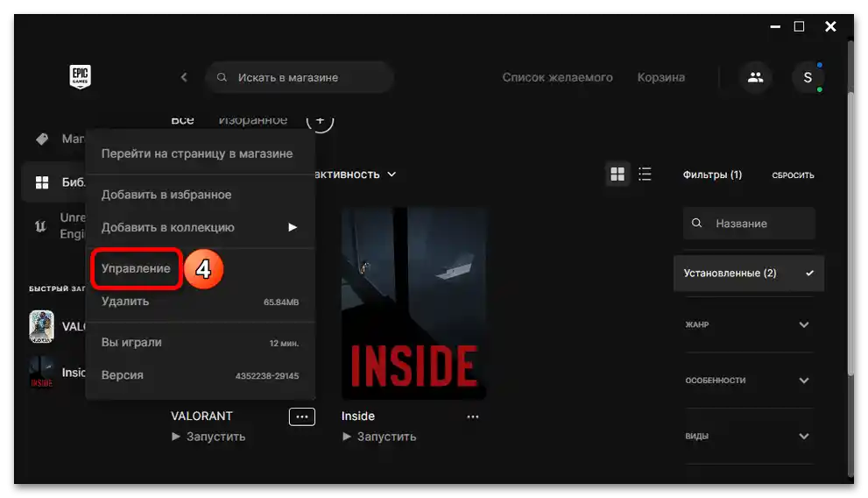This screenshot has height=498, width=868.
Task: Click the VALORANT game title
Action: click(x=201, y=416)
